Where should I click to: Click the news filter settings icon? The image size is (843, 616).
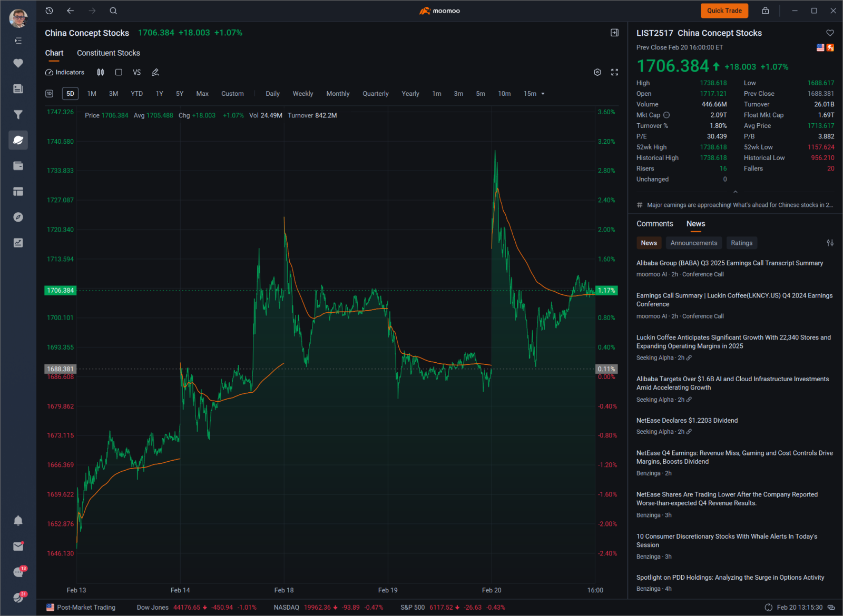click(830, 243)
